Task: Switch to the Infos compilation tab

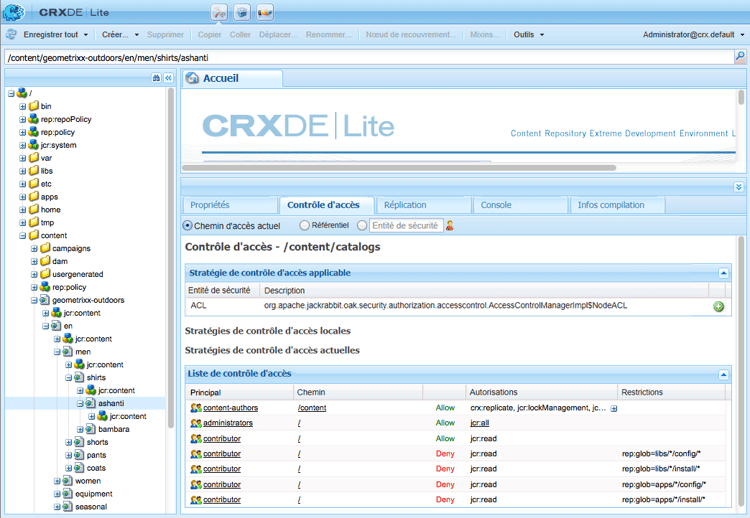Action: 618,205
